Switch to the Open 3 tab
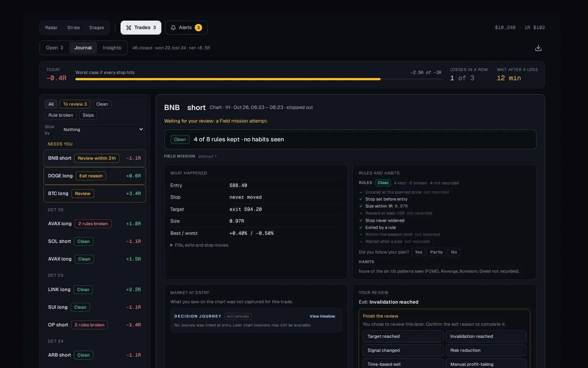588x368 pixels. tap(54, 48)
